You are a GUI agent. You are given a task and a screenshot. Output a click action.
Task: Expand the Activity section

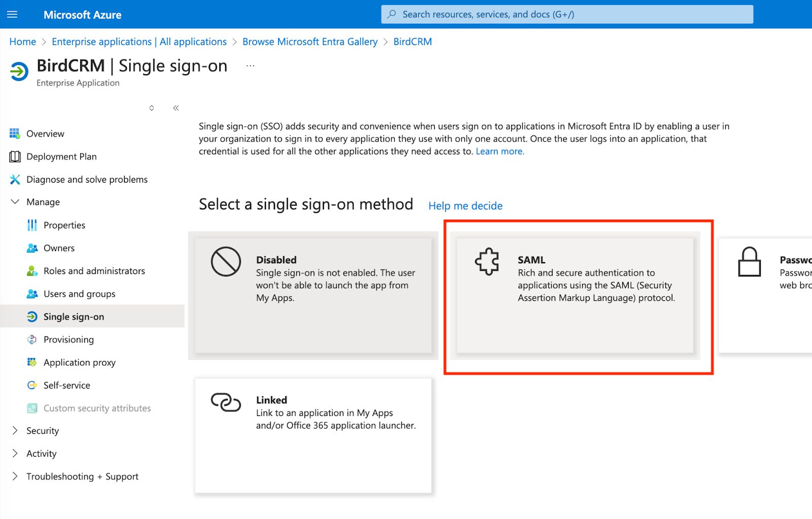pyautogui.click(x=15, y=454)
